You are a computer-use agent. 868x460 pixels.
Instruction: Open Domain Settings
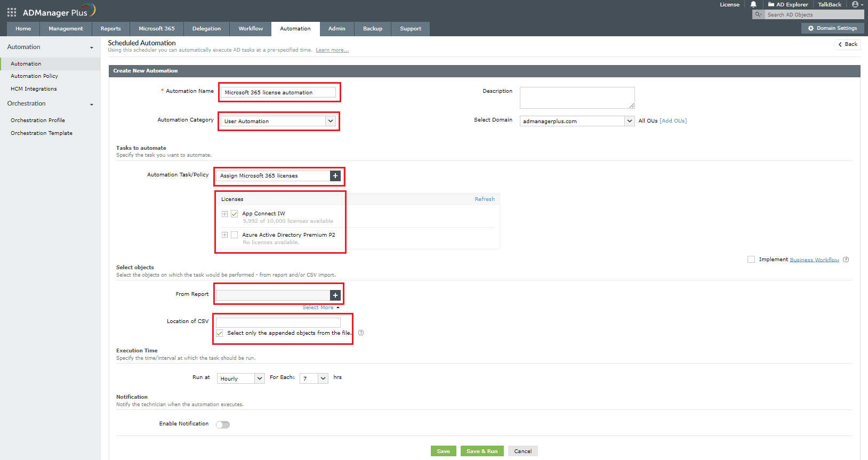pos(832,28)
